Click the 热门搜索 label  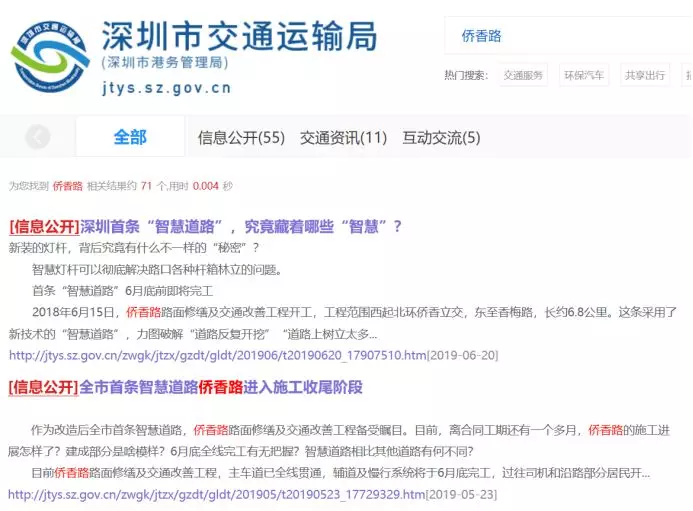pos(466,75)
